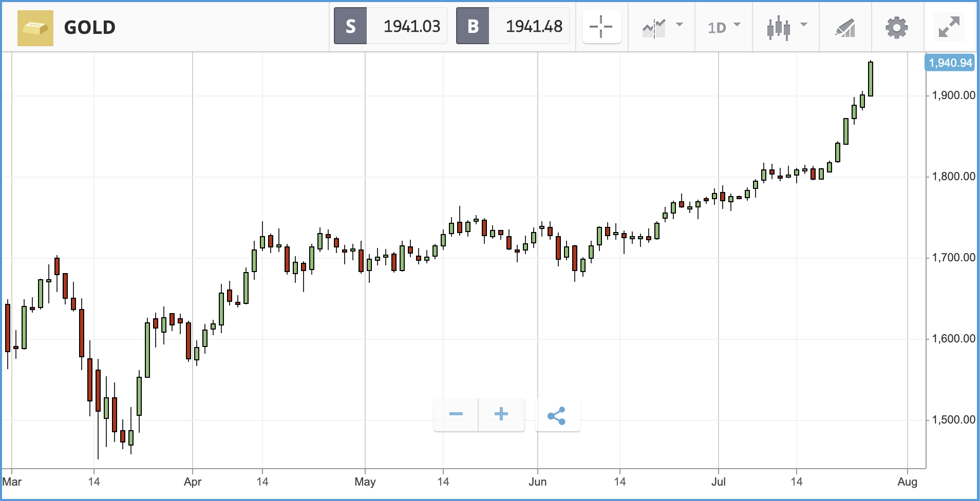
Task: Zoom out with the minus button
Action: coord(456,414)
